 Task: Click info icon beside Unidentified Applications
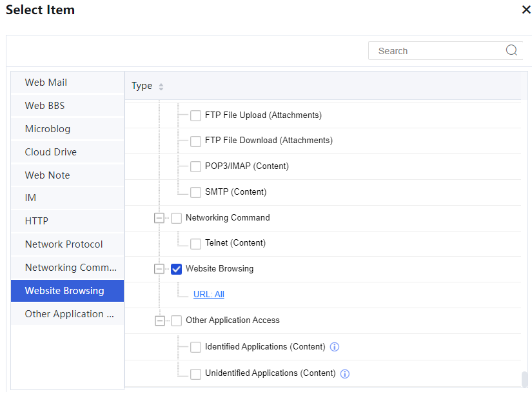(x=344, y=373)
